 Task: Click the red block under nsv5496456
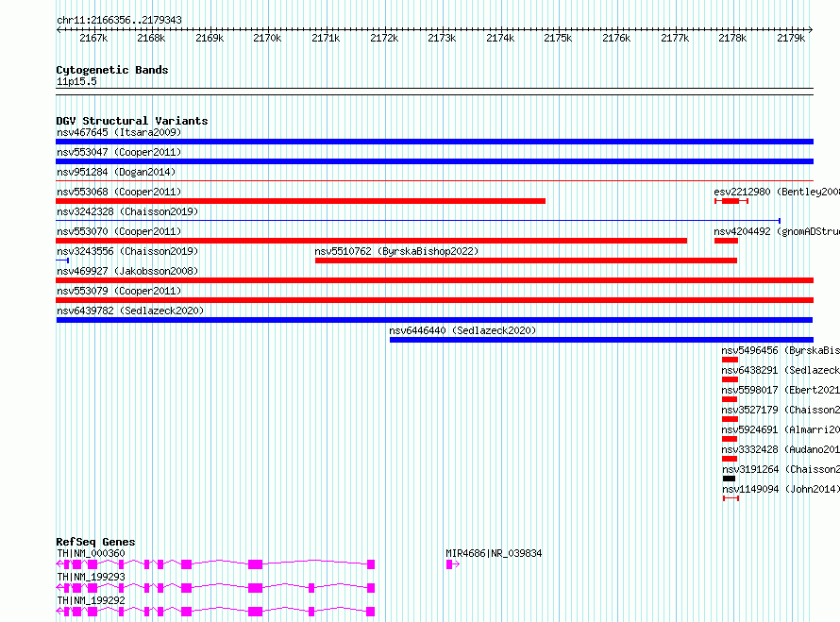[x=730, y=360]
